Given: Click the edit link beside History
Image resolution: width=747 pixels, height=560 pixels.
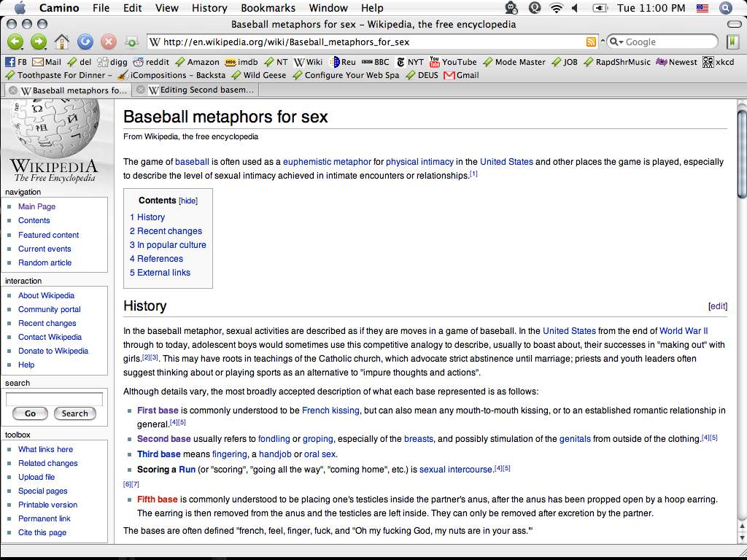Looking at the screenshot, I should (x=718, y=306).
